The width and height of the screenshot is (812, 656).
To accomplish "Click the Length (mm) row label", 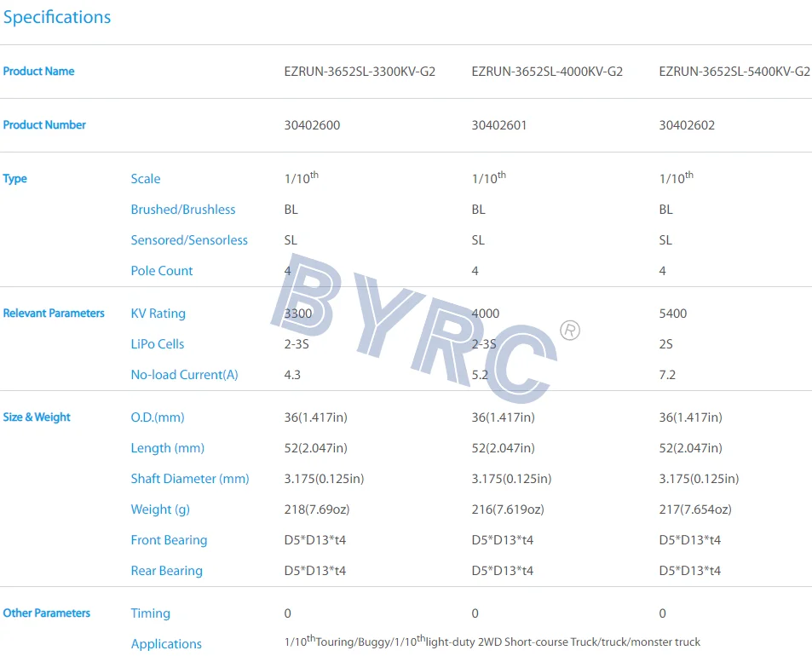I will 168,448.
